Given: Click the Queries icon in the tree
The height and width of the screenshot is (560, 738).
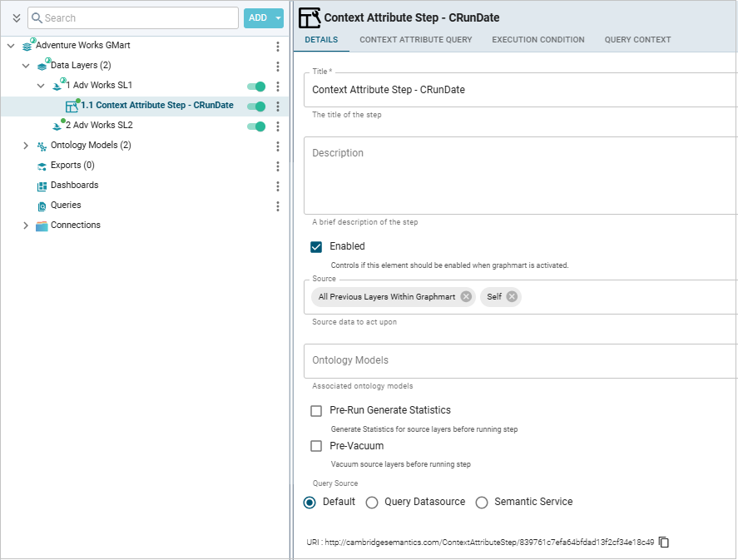Looking at the screenshot, I should (42, 206).
